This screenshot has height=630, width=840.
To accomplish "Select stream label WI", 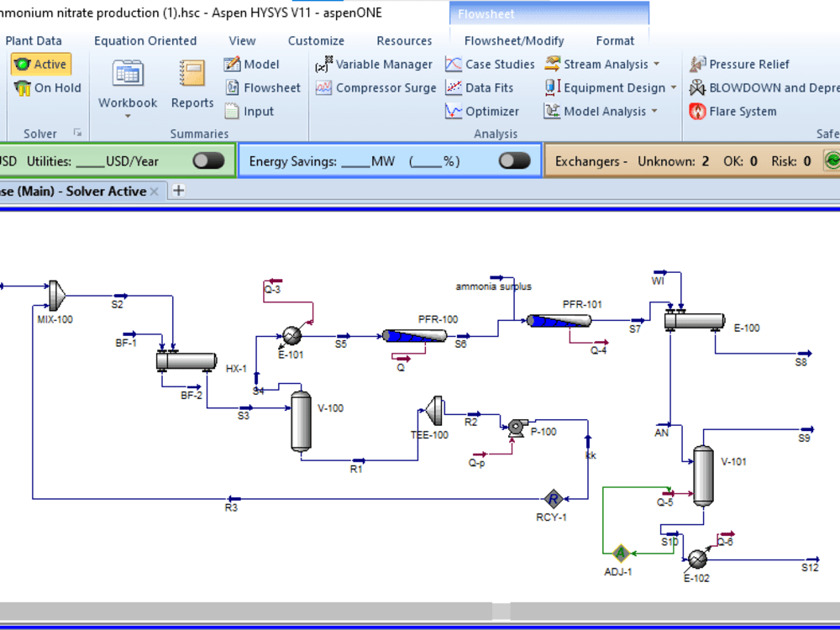I will tap(658, 281).
